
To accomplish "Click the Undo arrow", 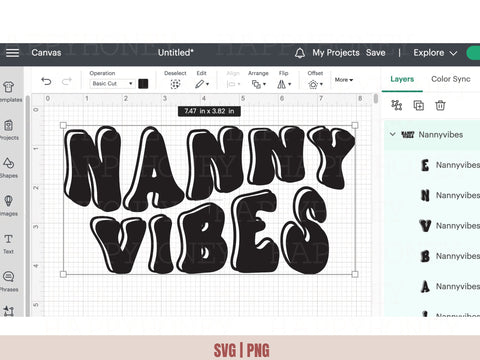I will [46, 81].
